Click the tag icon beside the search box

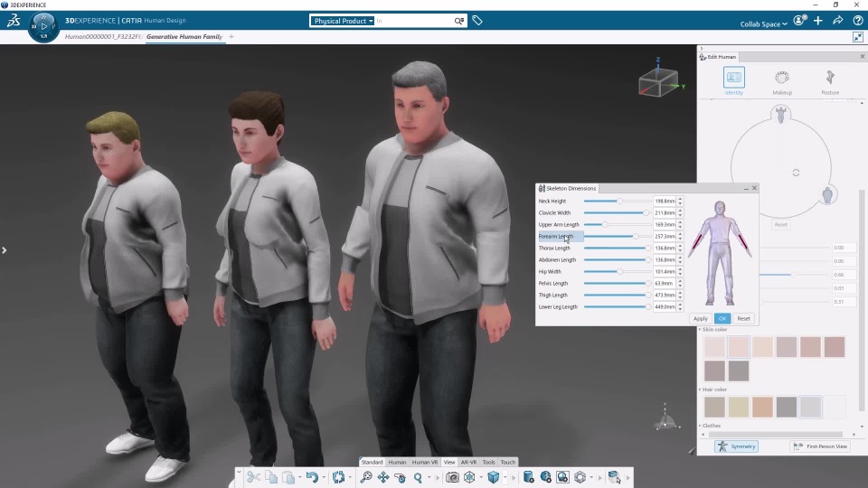(x=477, y=21)
